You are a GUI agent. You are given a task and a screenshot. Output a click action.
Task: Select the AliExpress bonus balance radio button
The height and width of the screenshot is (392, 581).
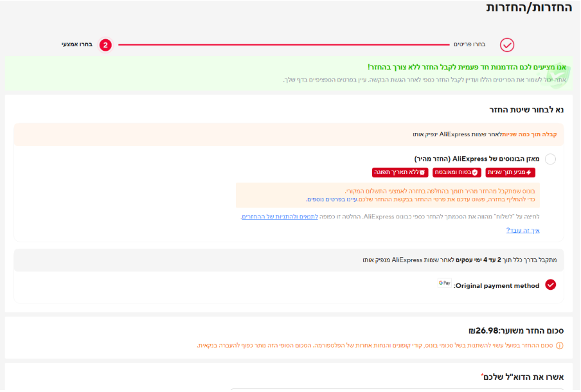550,159
